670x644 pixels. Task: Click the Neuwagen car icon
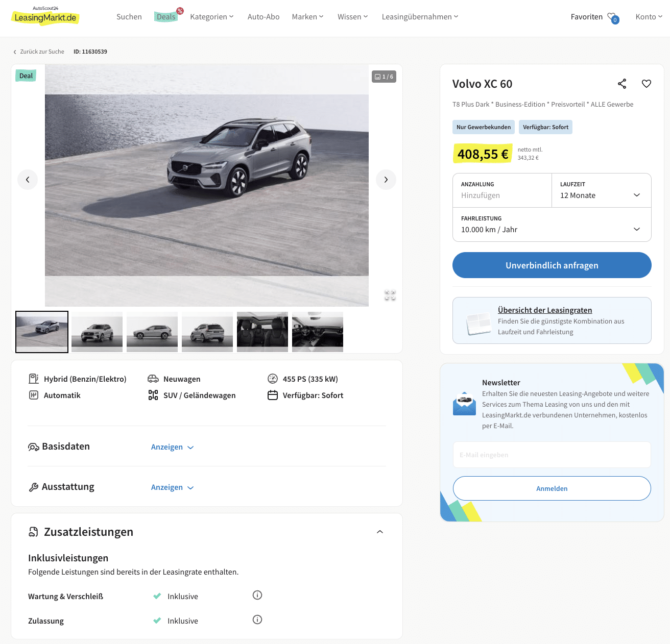pos(153,379)
